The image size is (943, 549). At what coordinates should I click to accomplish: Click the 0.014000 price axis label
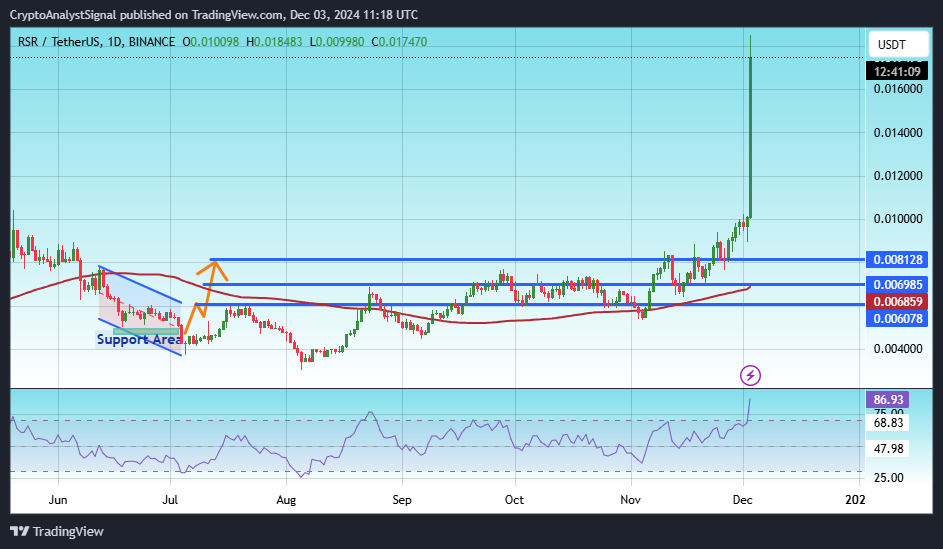click(x=898, y=132)
